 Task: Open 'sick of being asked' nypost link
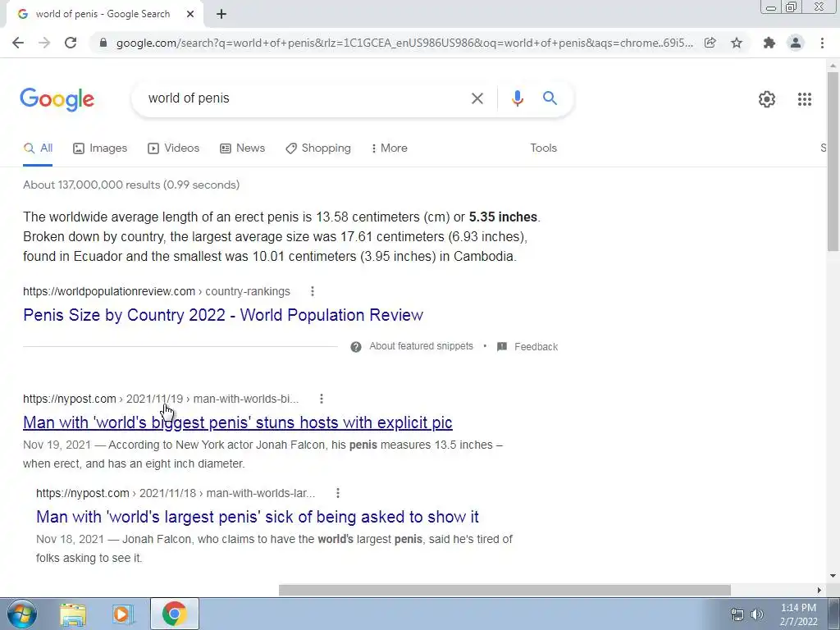(x=257, y=517)
